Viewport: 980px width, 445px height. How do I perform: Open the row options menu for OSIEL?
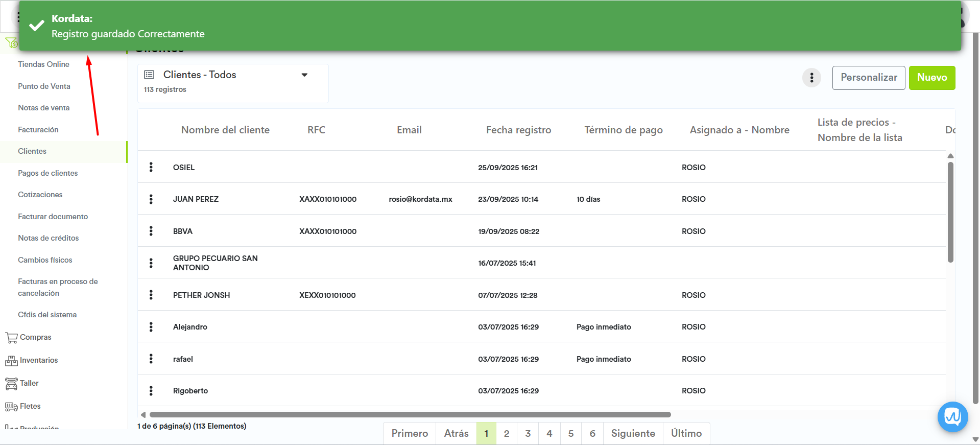point(151,167)
